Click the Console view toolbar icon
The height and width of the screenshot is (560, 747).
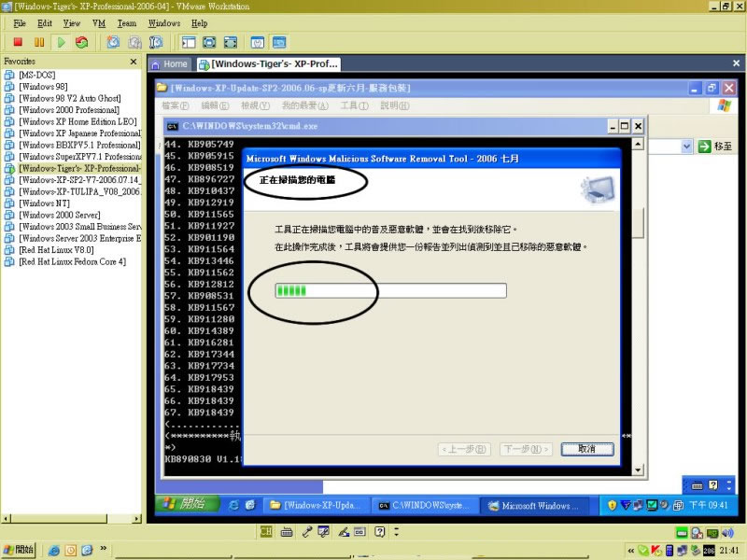coord(279,42)
